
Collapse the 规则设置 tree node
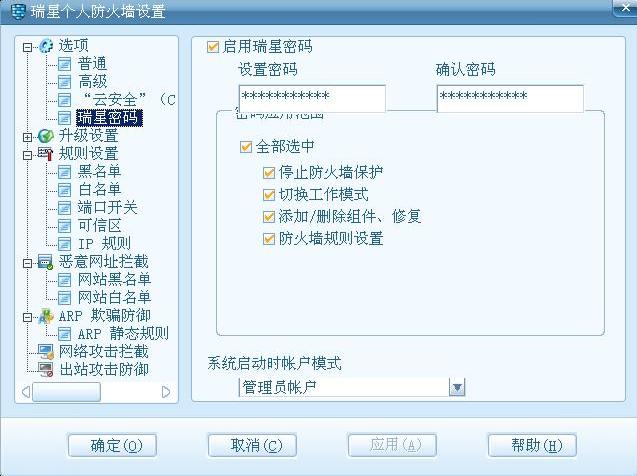[27, 155]
